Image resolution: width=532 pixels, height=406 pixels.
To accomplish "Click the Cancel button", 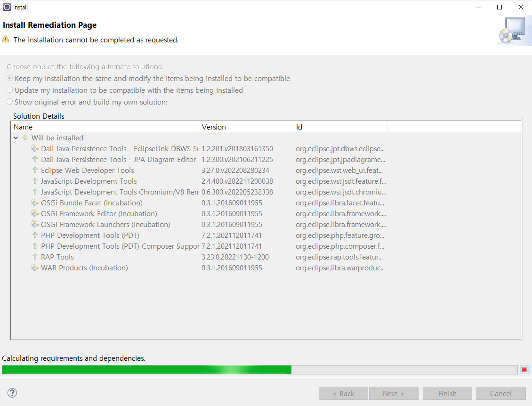I will pyautogui.click(x=501, y=393).
